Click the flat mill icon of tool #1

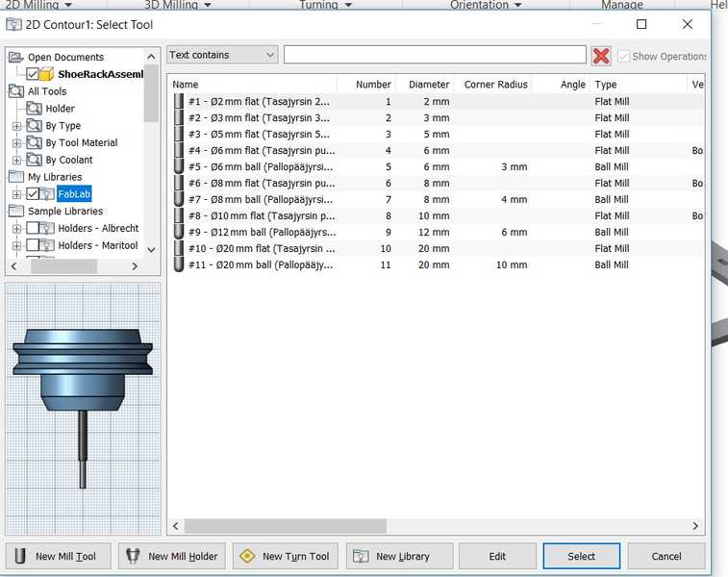click(x=179, y=101)
